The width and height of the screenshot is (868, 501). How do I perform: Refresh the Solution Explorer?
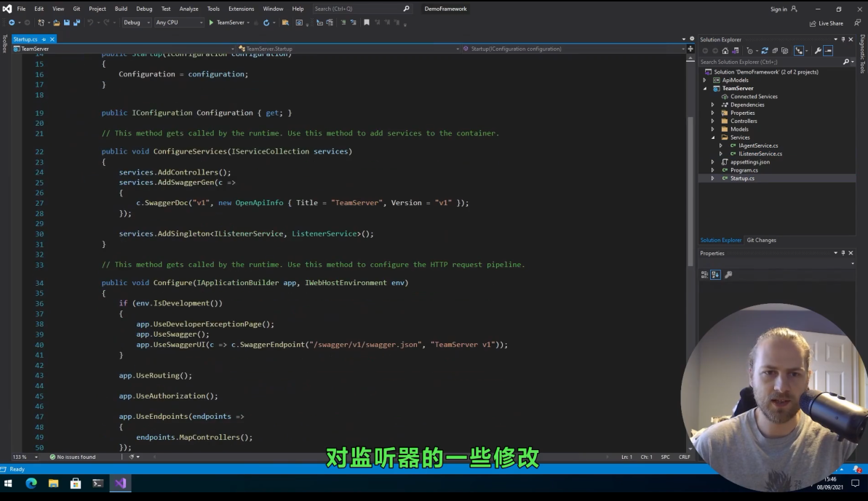pyautogui.click(x=765, y=50)
